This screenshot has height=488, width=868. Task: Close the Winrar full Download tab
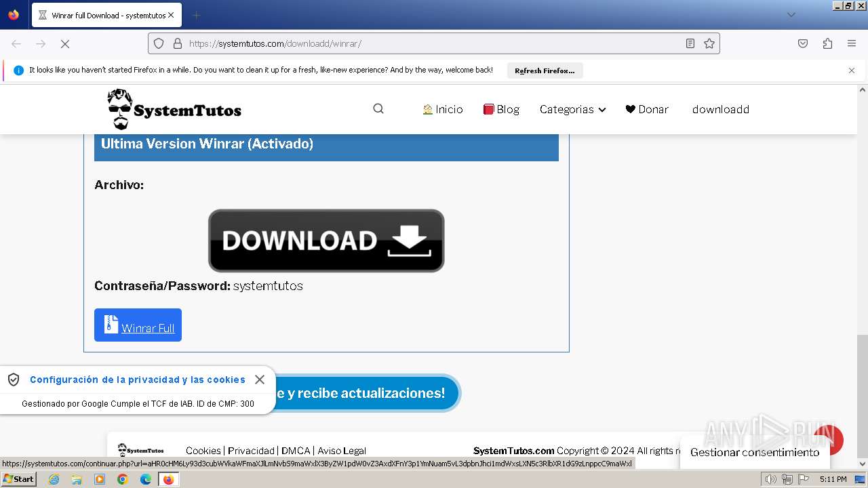point(170,15)
